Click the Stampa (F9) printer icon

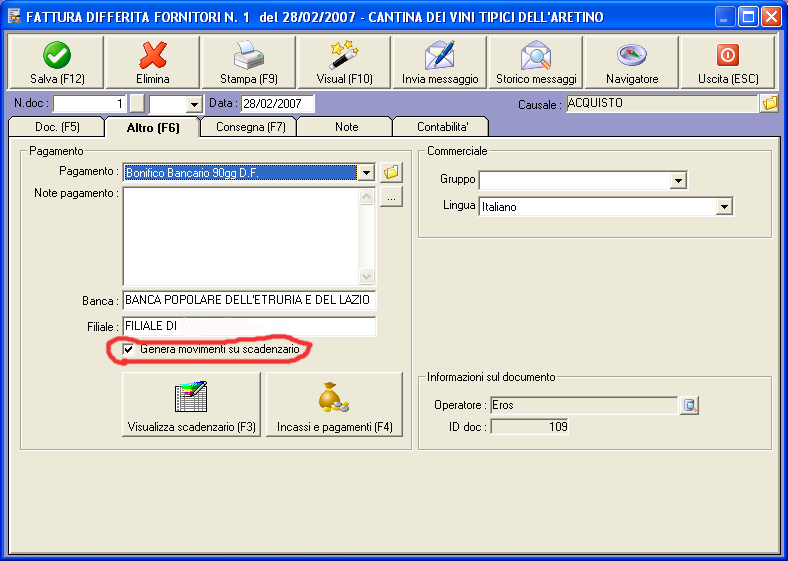249,55
